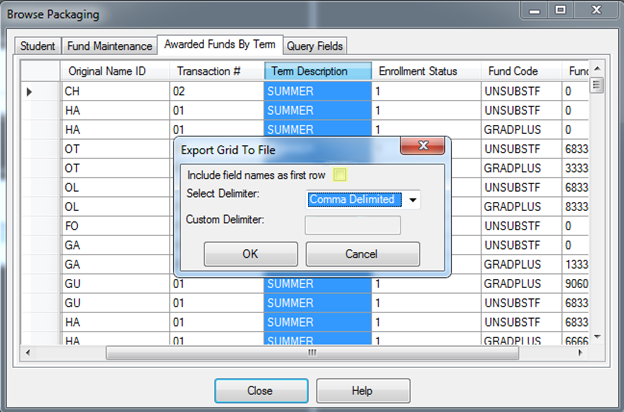Click the horizontal scrollbar left arrow
The width and height of the screenshot is (624, 412).
[28, 353]
